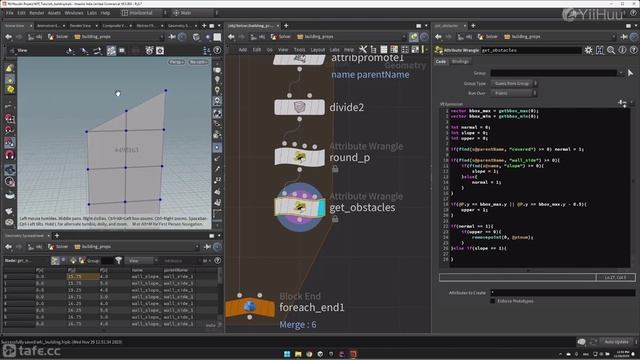Open the Group field dropdown arrow
640x360 pixels.
(x=621, y=73)
